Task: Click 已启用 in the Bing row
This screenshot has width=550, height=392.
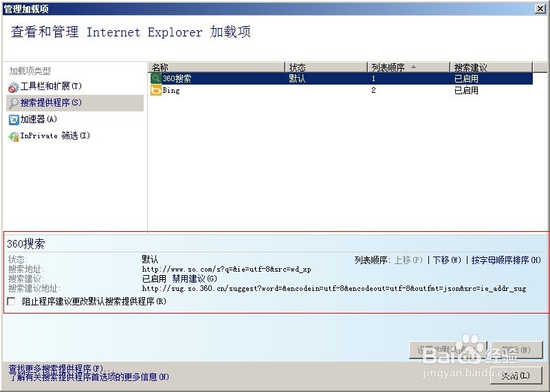Action: (x=466, y=91)
